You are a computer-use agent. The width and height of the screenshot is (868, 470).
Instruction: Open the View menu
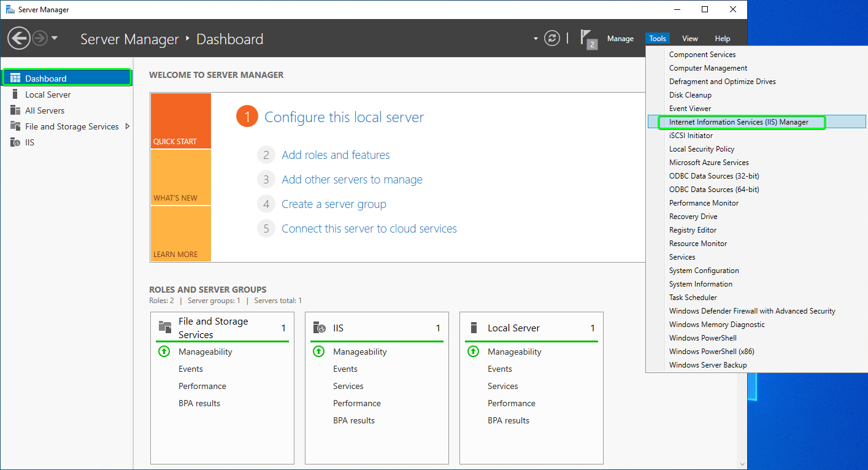[690, 39]
